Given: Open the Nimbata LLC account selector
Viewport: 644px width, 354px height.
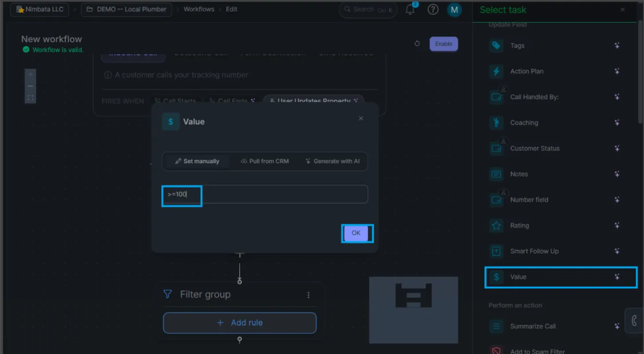Looking at the screenshot, I should click(x=39, y=9).
